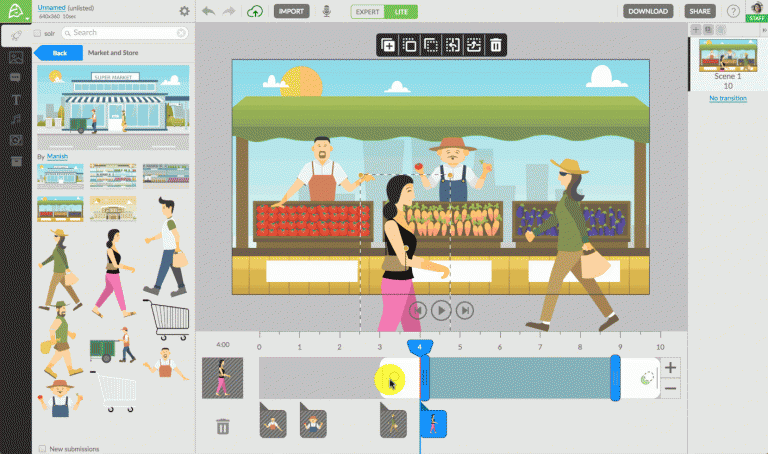The image size is (768, 454).
Task: Click the blue timeline playhead marker
Action: [x=420, y=346]
